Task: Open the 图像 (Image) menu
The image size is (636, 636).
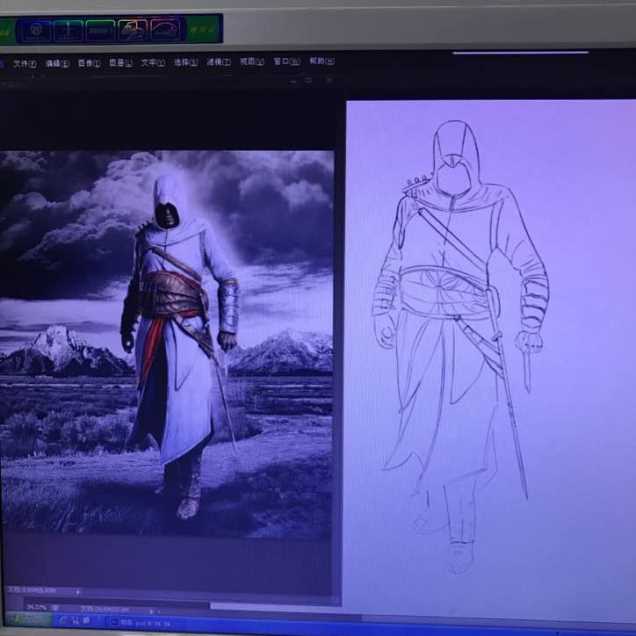Action: click(x=89, y=63)
